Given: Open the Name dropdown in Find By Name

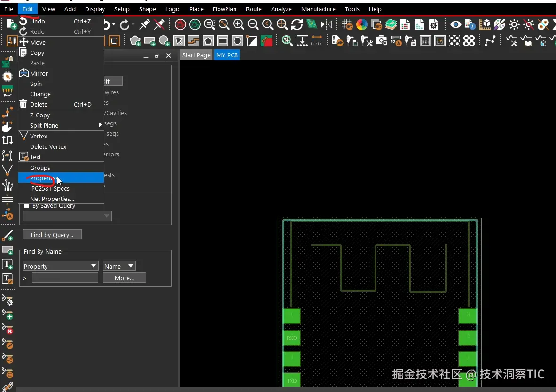Looking at the screenshot, I should tap(119, 266).
